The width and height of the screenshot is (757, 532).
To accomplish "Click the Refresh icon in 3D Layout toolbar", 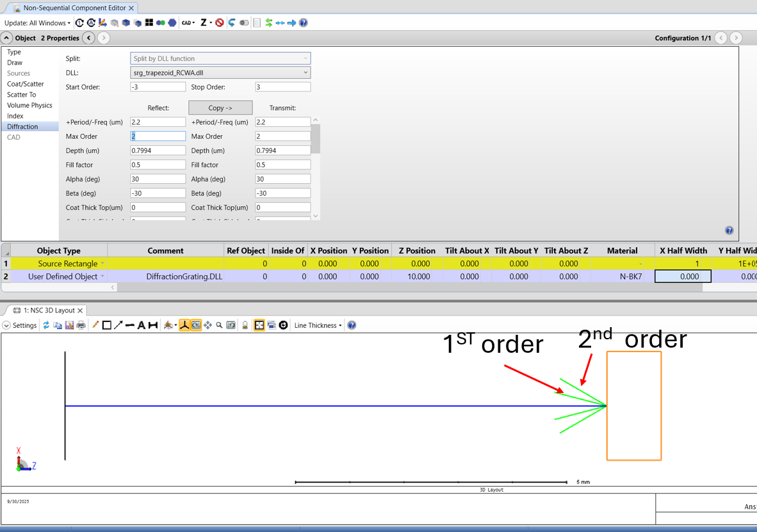I will click(x=46, y=325).
